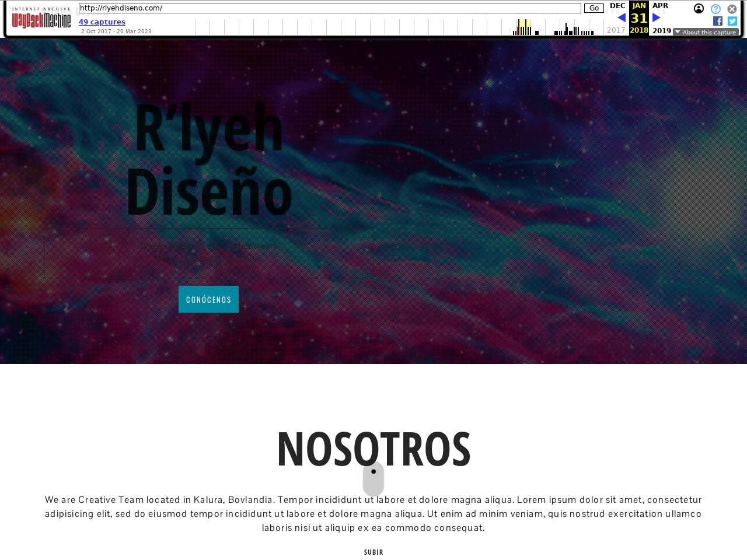Close the Wayback toolbar with the X icon
Viewport: 747px width, 560px height.
(732, 9)
